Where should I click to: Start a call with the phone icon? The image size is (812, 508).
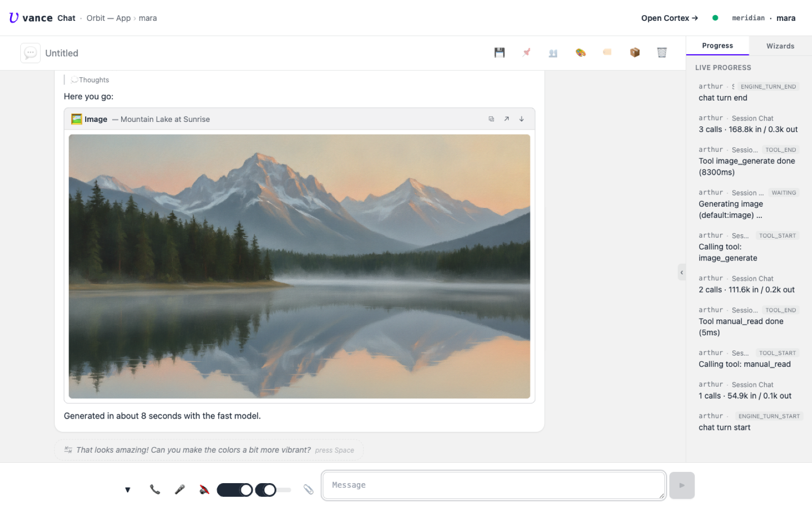point(155,490)
